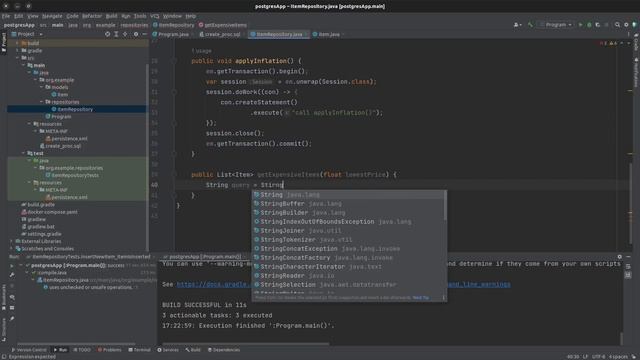The height and width of the screenshot is (360, 640).
Task: Click the Collapse All icon in Project panel header
Action: click(x=125, y=34)
